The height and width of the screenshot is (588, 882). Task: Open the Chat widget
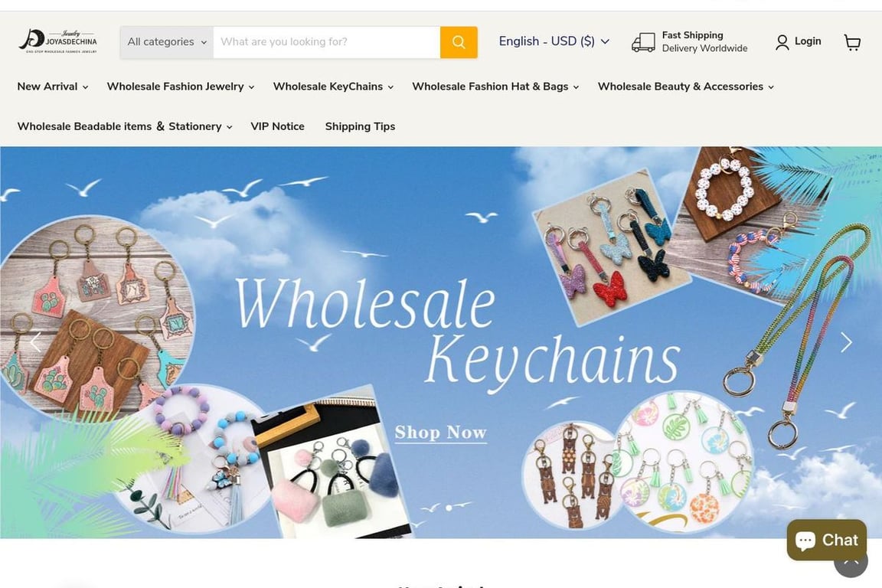[826, 540]
